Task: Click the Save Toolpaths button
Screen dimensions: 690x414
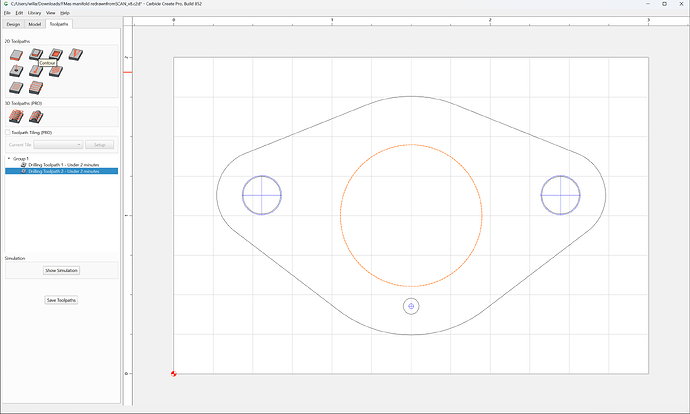Action: click(x=62, y=300)
